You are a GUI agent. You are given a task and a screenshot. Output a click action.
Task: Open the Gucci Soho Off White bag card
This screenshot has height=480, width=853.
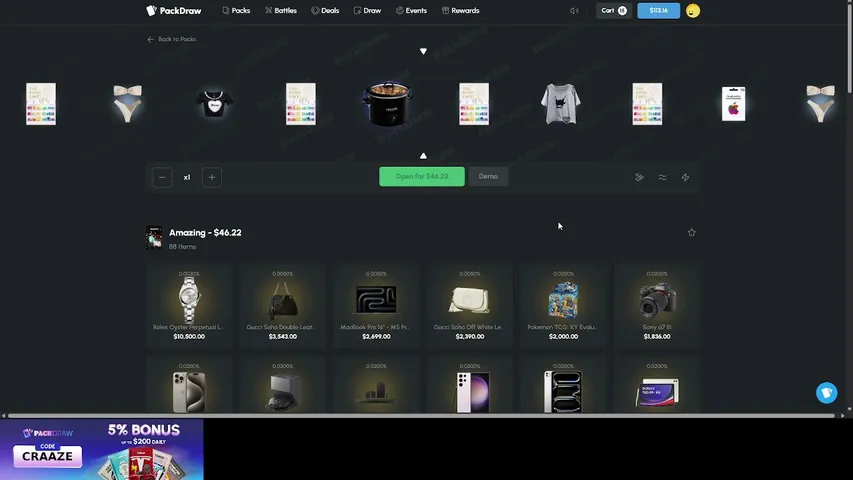(x=470, y=305)
